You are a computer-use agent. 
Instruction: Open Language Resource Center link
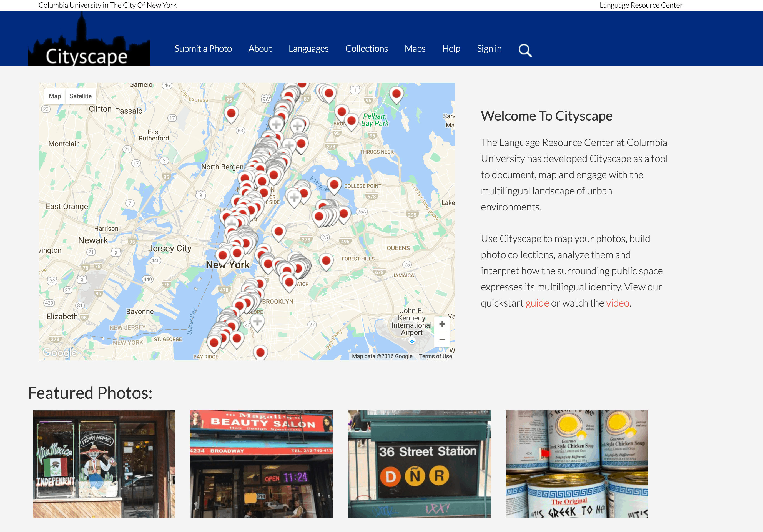pos(641,5)
